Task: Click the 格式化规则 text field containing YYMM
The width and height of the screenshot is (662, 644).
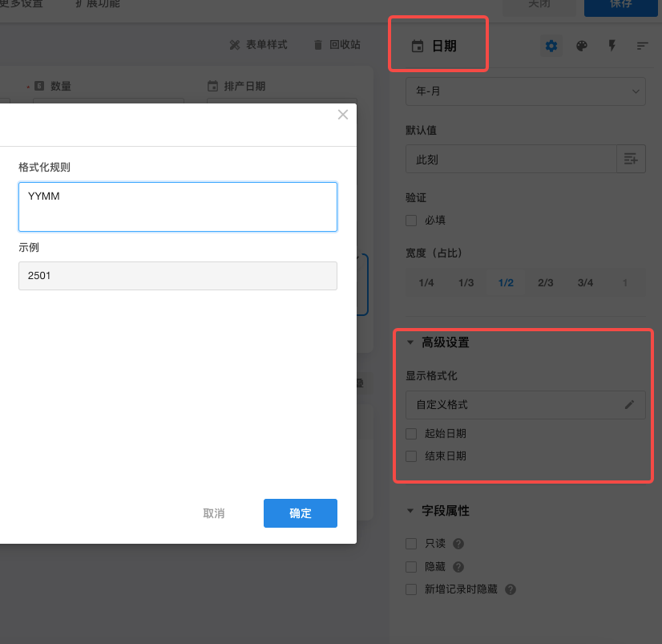Action: 177,206
